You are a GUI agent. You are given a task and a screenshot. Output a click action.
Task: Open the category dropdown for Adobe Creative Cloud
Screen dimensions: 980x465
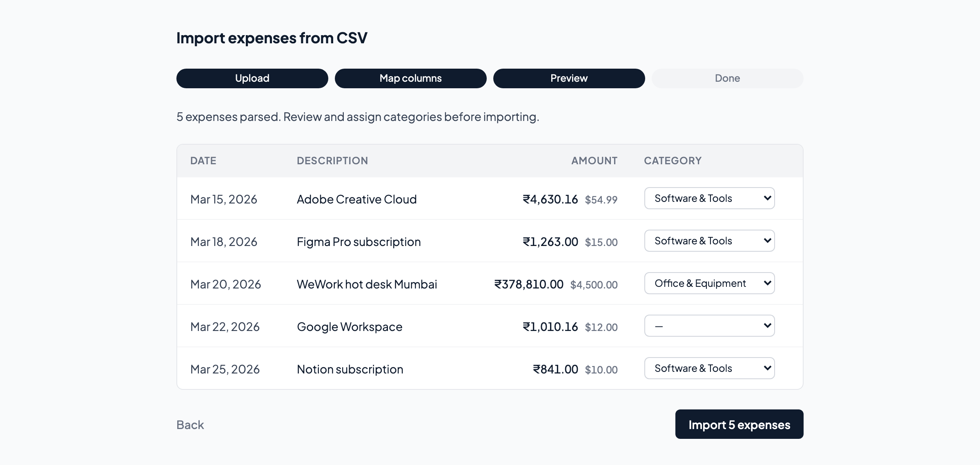(x=709, y=198)
